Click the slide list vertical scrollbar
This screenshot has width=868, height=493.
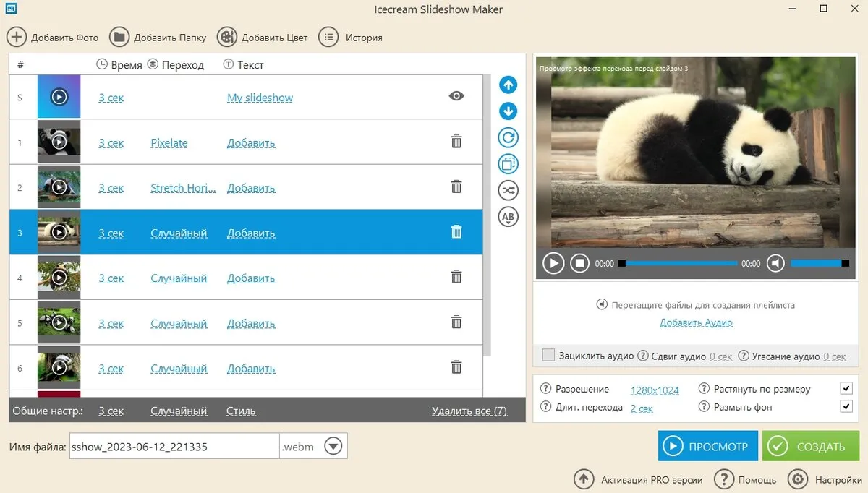(487, 215)
